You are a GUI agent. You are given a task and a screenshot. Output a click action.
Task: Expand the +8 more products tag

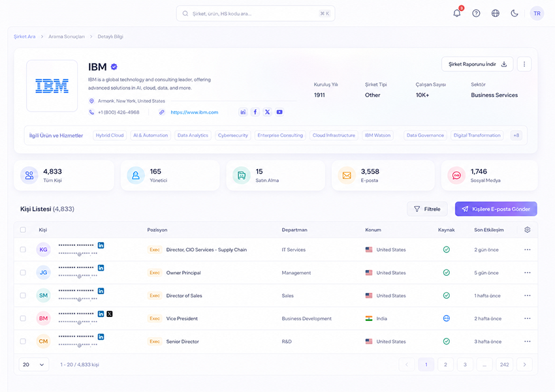click(x=516, y=136)
